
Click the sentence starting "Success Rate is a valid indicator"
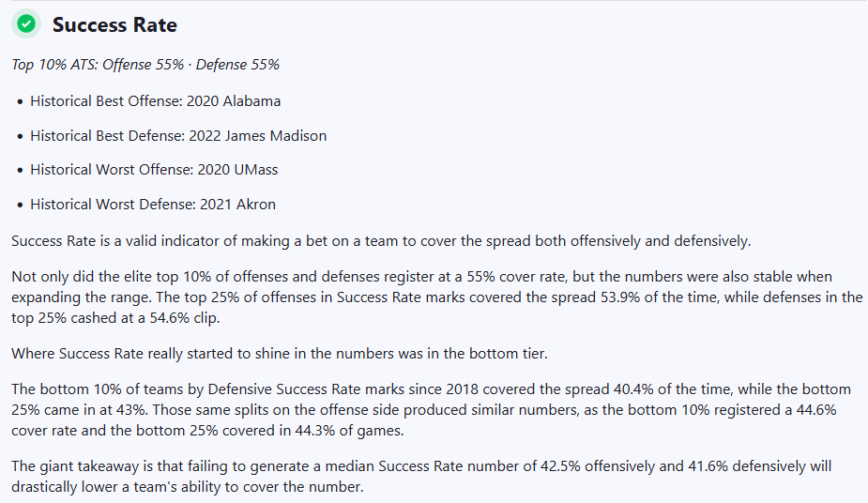click(x=381, y=241)
